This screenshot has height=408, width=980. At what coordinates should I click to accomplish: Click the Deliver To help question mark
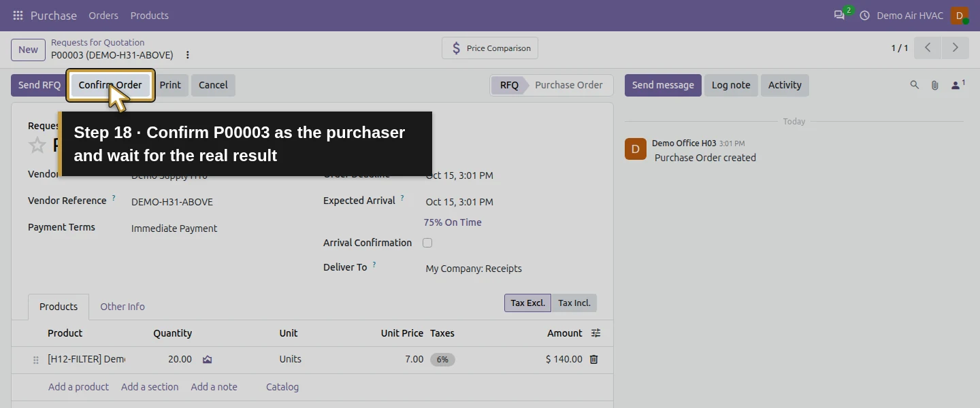pos(374,265)
